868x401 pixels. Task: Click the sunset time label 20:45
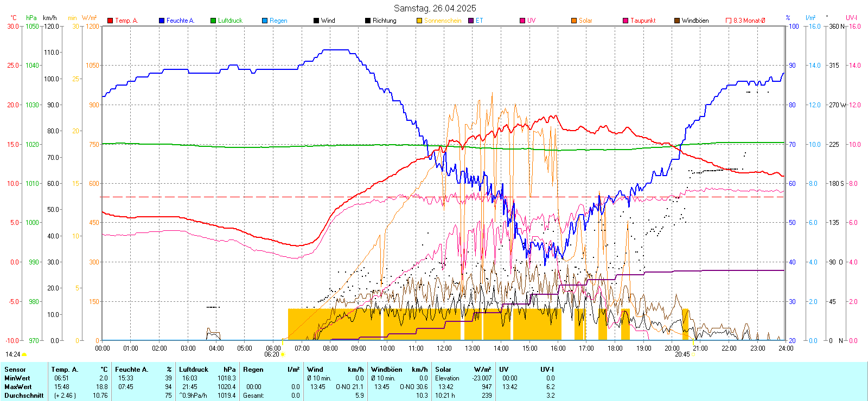pyautogui.click(x=682, y=354)
